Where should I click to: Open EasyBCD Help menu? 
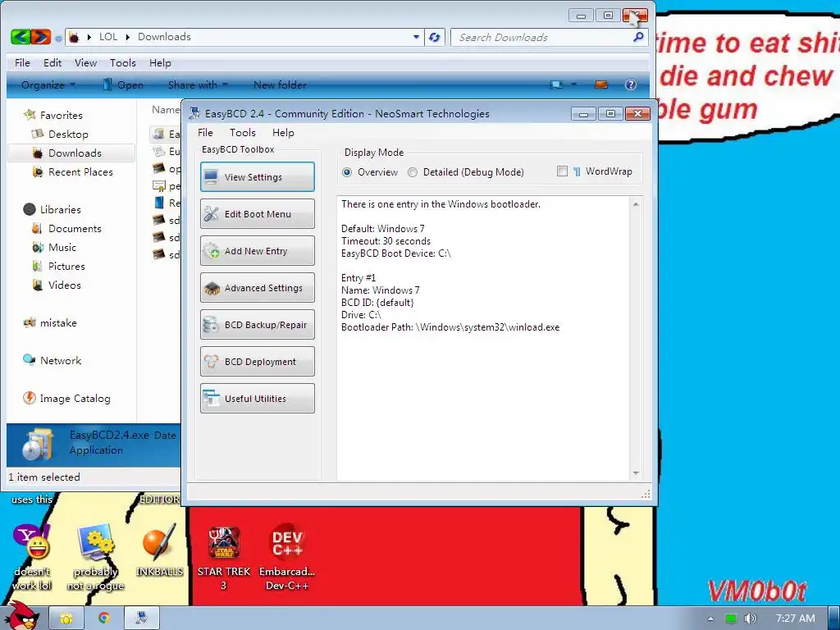click(283, 132)
